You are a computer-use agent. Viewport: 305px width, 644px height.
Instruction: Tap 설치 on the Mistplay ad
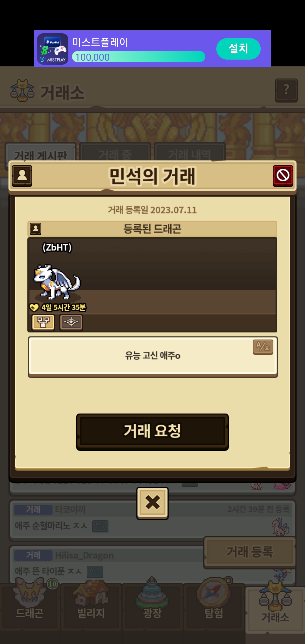point(238,49)
